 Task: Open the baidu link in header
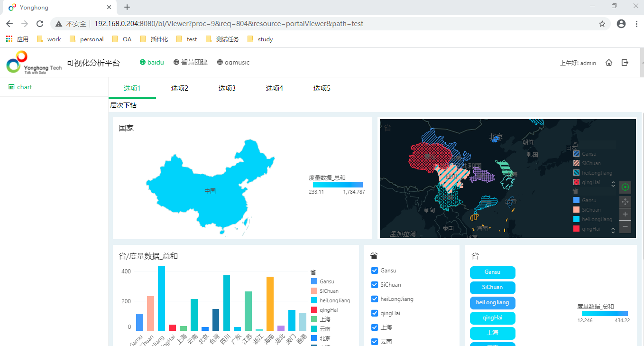coord(152,62)
